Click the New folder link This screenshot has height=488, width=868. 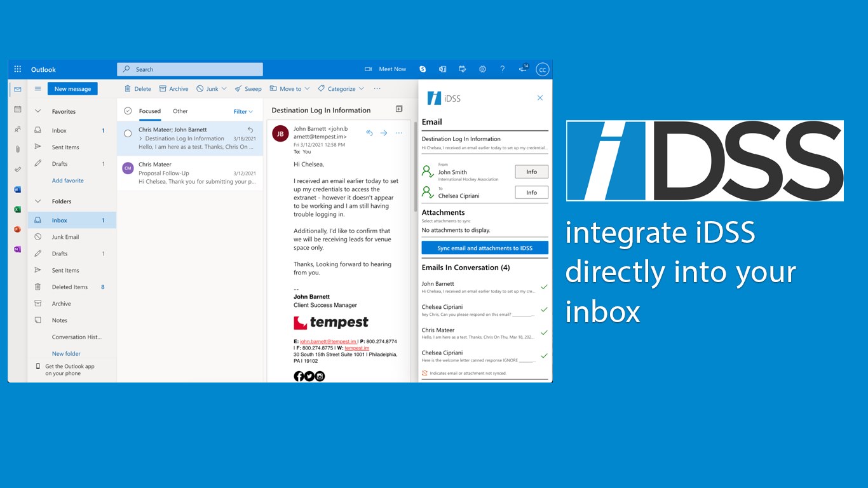[66, 353]
